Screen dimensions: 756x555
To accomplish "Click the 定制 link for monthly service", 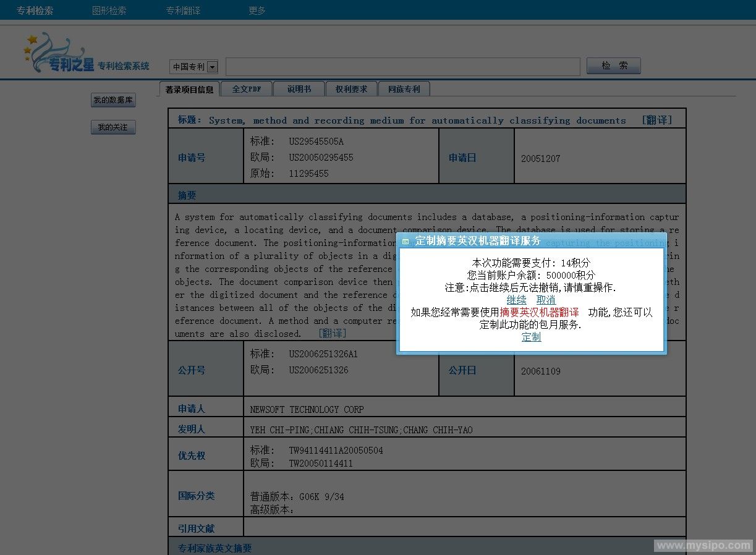I will click(531, 337).
